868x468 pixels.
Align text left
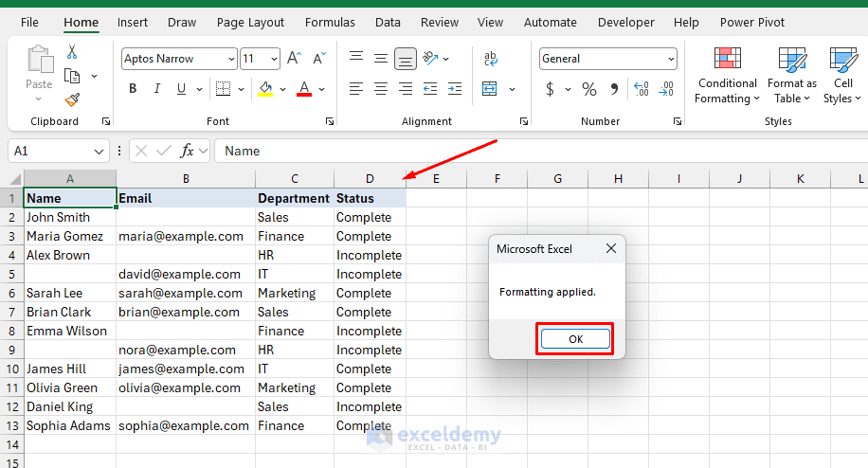(x=356, y=88)
